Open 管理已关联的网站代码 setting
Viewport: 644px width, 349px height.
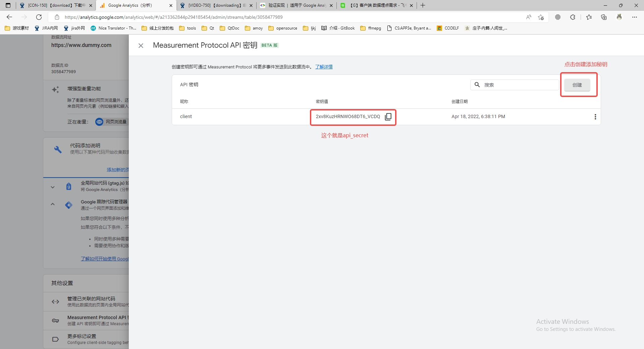[x=86, y=301]
